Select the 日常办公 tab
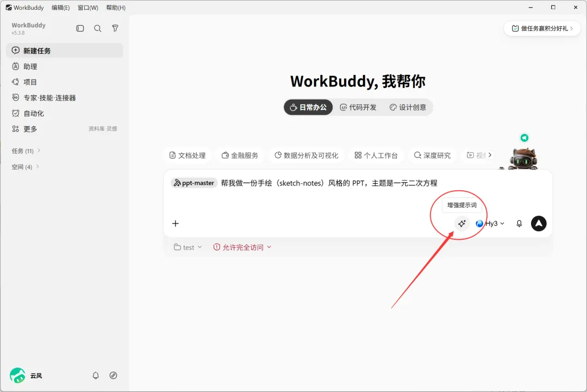This screenshot has height=392, width=587. click(308, 108)
